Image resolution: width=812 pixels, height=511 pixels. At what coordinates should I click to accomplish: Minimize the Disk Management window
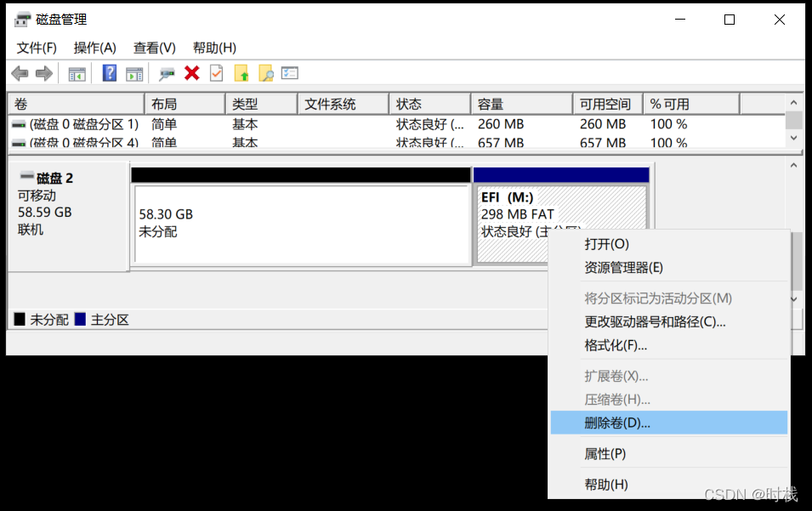[x=680, y=20]
